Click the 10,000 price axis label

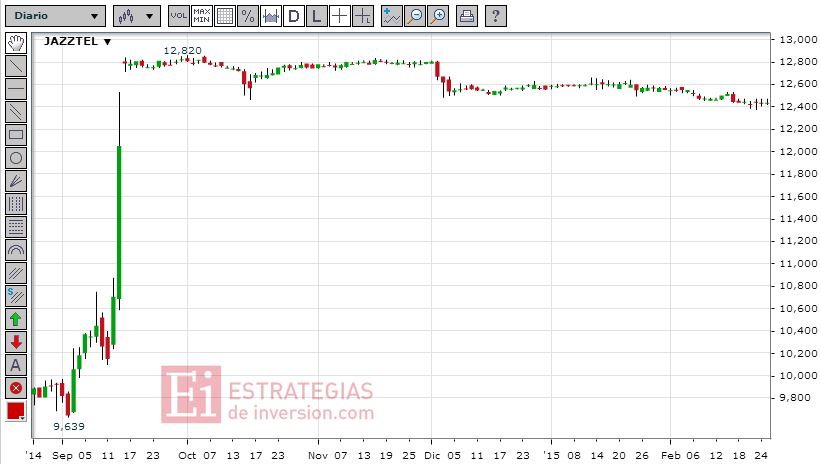pyautogui.click(x=798, y=375)
